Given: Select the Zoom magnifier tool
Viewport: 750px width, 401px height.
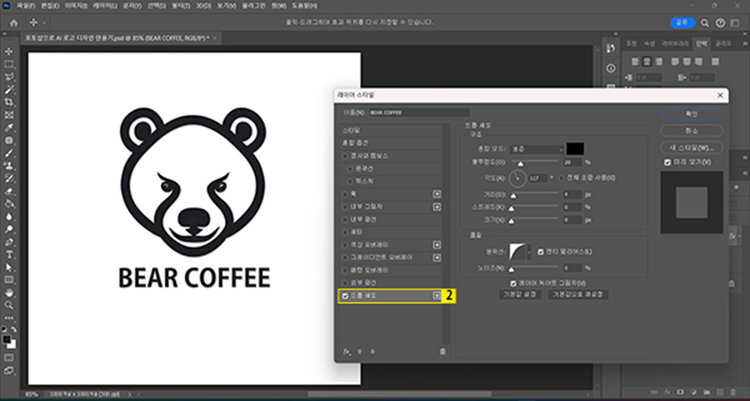Looking at the screenshot, I should [9, 305].
